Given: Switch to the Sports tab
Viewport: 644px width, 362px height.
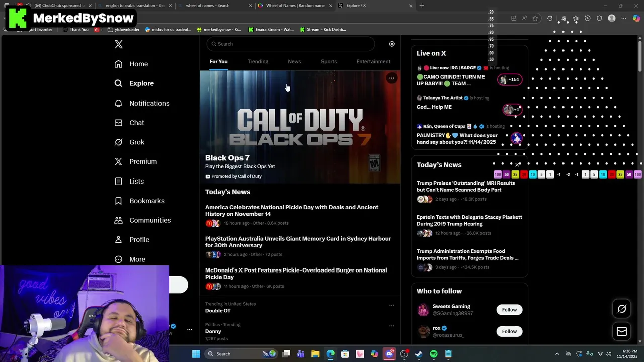Looking at the screenshot, I should pos(329,61).
